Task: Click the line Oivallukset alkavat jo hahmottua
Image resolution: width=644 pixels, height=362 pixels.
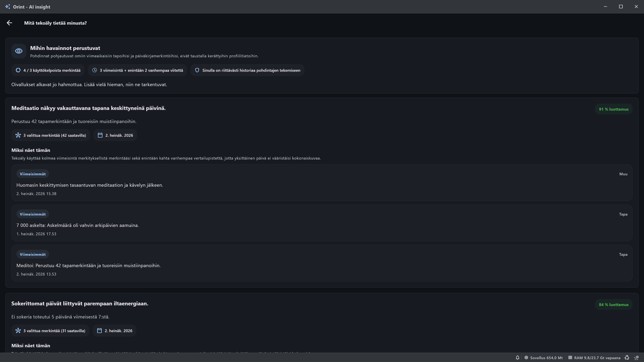Action: click(x=89, y=84)
